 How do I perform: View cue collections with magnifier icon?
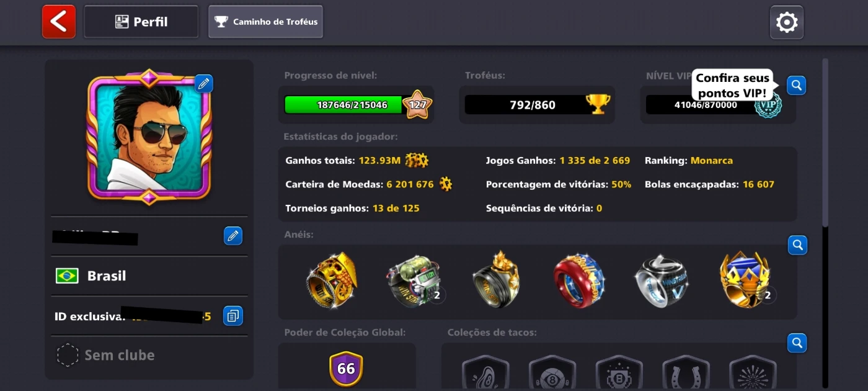pyautogui.click(x=797, y=343)
